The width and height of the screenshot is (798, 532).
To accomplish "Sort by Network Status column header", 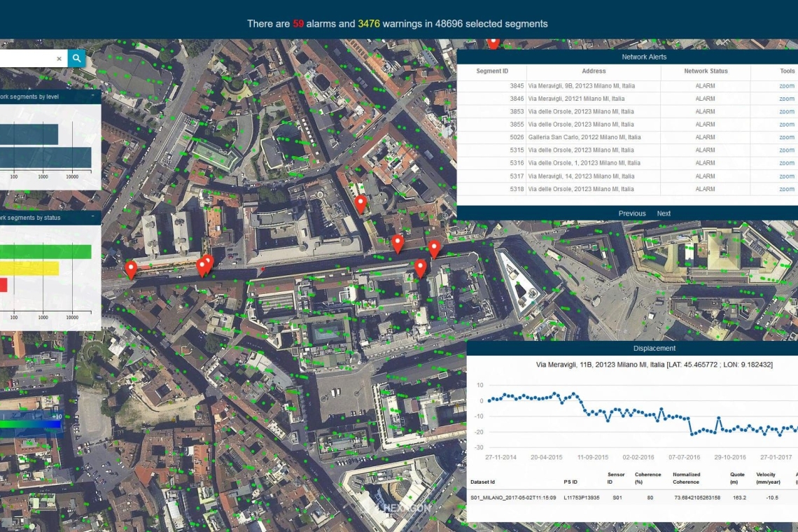I will click(706, 71).
